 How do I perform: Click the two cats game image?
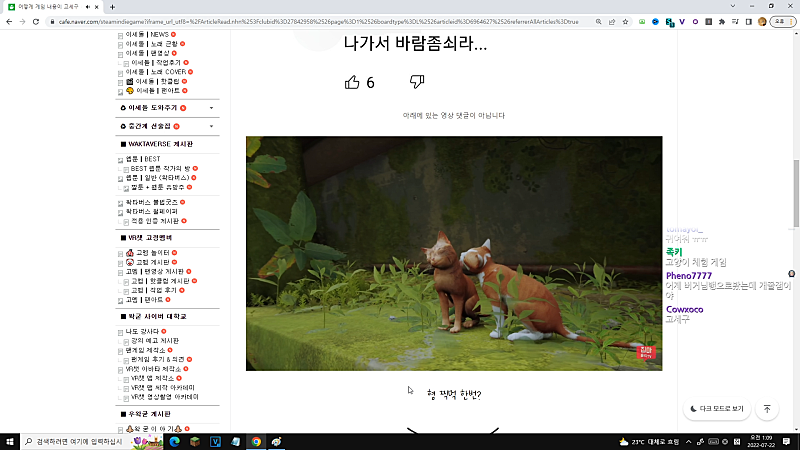tap(454, 253)
